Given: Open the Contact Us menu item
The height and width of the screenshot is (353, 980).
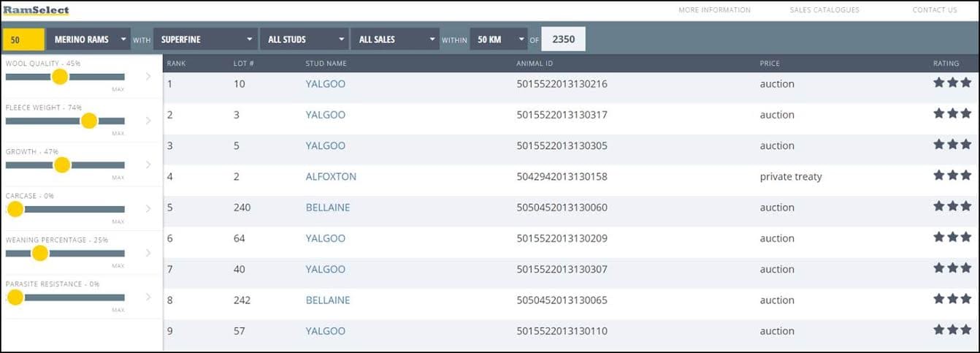Looking at the screenshot, I should point(935,10).
